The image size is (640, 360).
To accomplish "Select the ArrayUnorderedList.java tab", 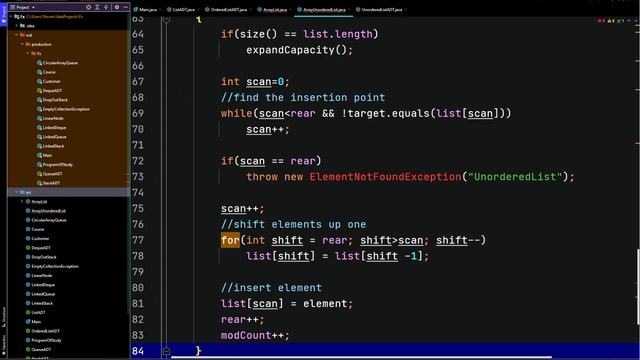I will coord(323,9).
